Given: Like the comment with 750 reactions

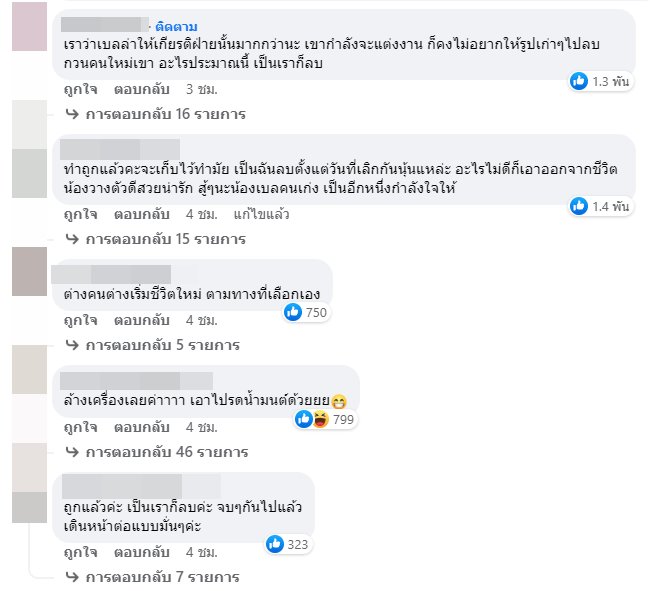Looking at the screenshot, I should point(77,320).
